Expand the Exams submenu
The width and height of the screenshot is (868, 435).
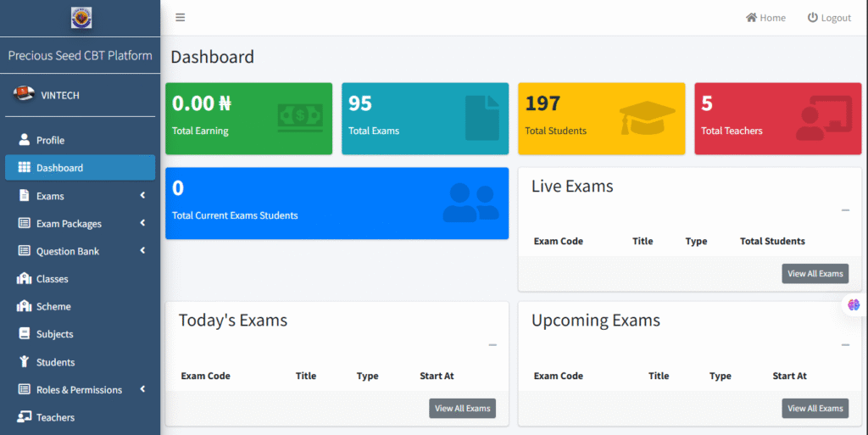pyautogui.click(x=142, y=196)
